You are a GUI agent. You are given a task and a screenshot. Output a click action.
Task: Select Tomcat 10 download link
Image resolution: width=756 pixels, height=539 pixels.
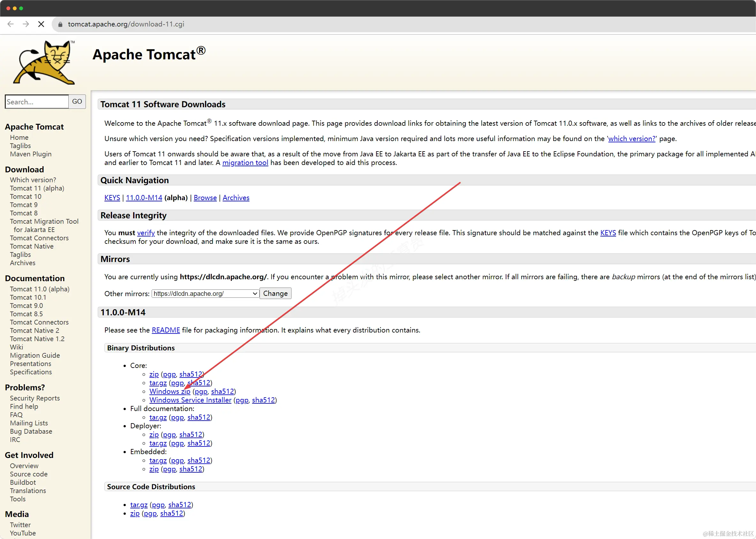[x=26, y=197]
